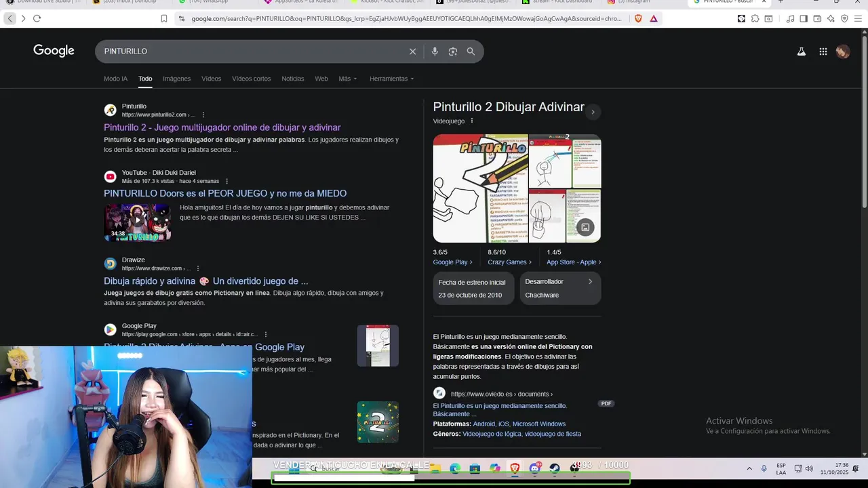Show hidden system tray icons
The width and height of the screenshot is (868, 488).
click(749, 468)
